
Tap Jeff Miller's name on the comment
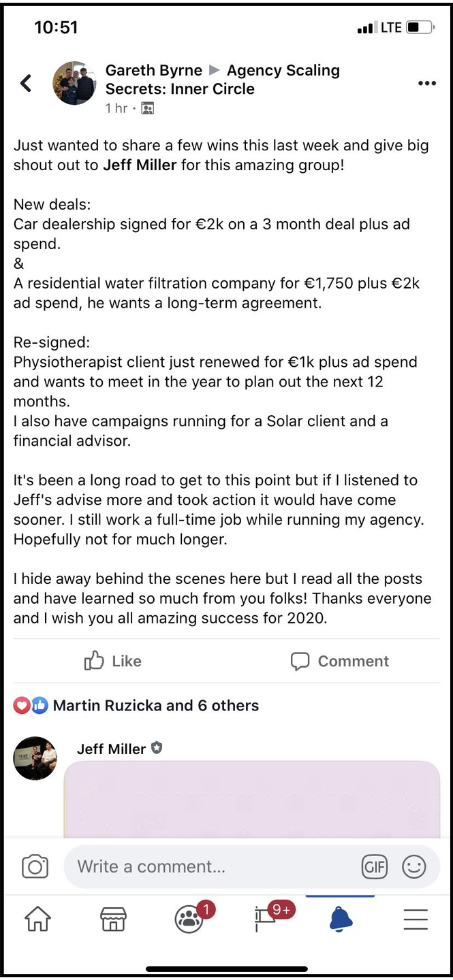click(111, 749)
